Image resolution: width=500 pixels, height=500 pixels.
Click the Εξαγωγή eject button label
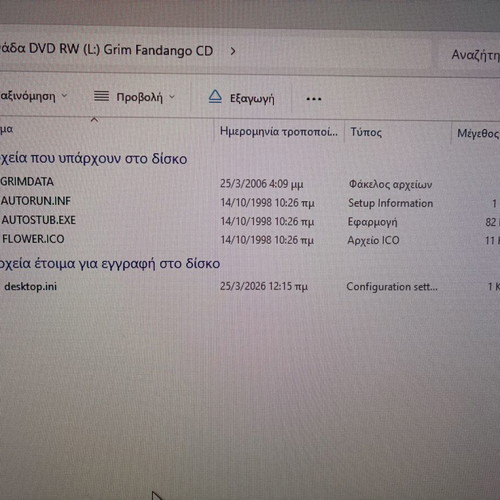point(252,99)
